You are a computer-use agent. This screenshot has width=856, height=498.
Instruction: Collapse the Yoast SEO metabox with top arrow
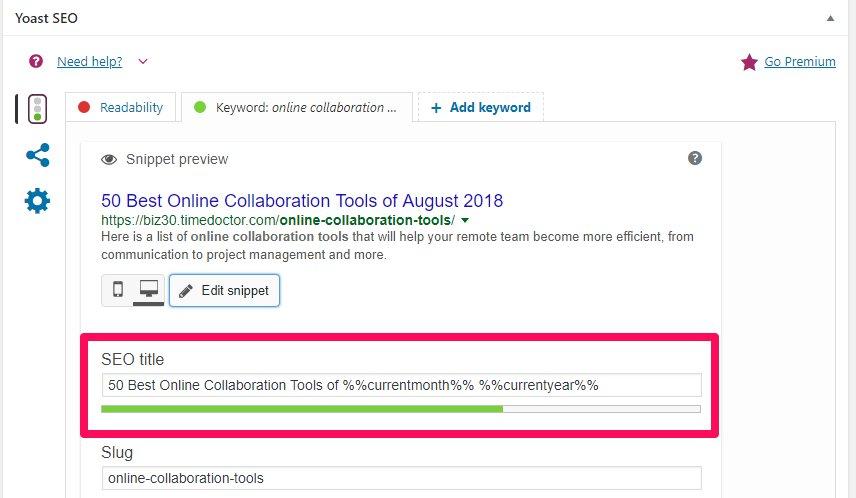(x=830, y=18)
